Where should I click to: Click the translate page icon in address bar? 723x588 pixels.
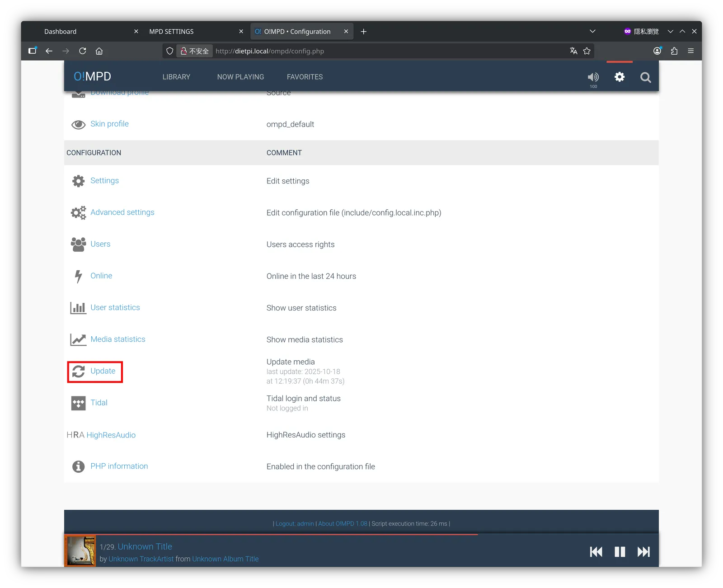[x=573, y=51]
